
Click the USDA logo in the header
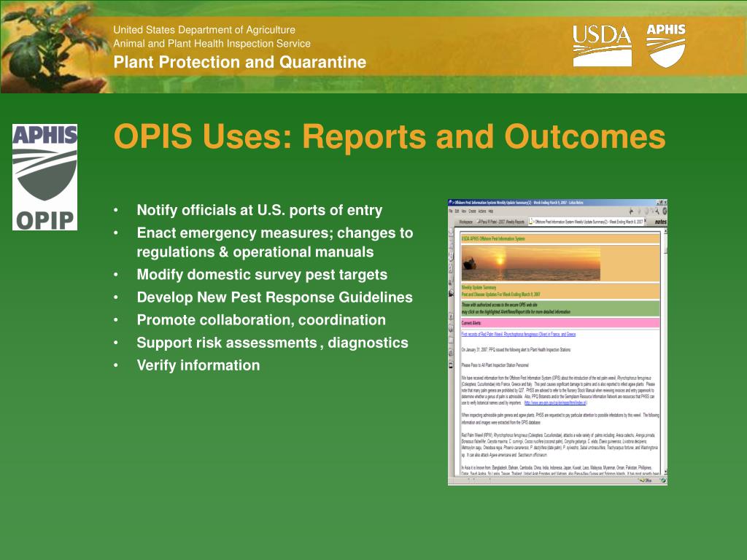click(602, 45)
